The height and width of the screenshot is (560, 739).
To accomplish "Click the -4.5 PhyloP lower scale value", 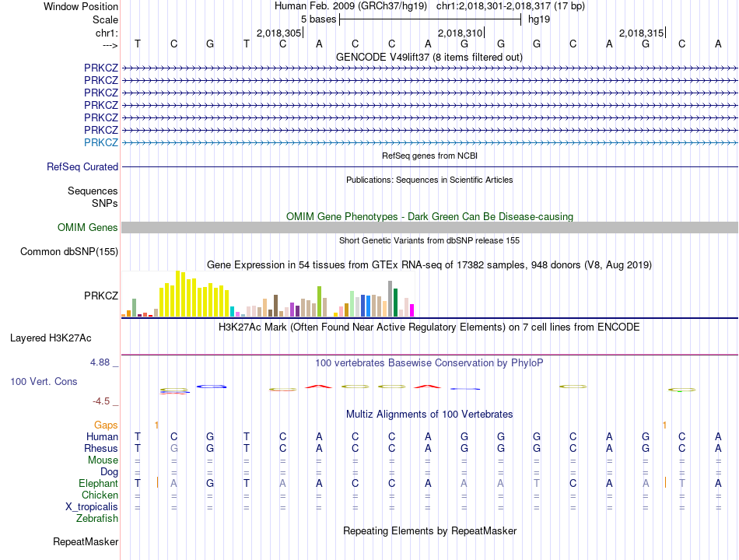I will (x=101, y=401).
